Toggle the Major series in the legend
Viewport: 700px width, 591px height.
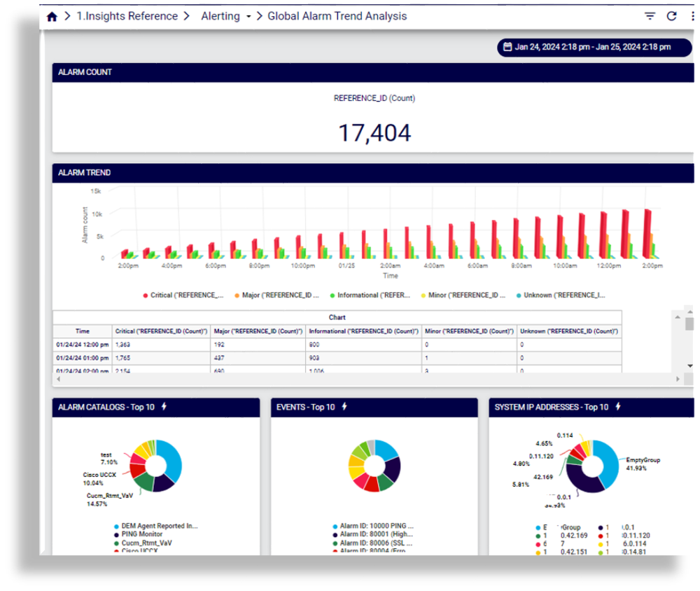coord(279,295)
